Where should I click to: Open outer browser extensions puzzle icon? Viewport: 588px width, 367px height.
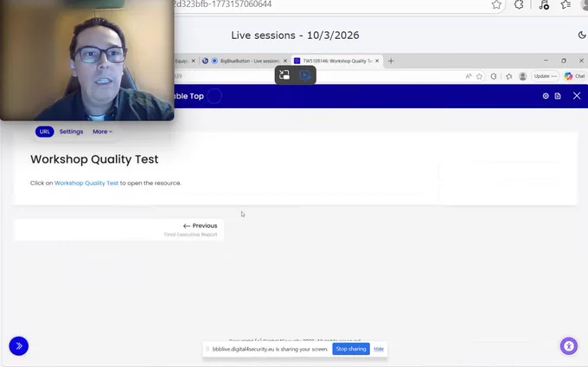point(519,4)
